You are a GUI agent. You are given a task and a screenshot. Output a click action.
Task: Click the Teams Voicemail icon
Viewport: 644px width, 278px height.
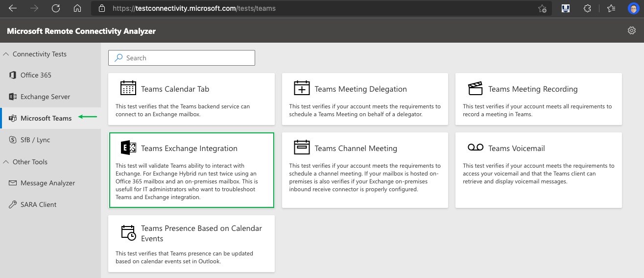click(476, 148)
